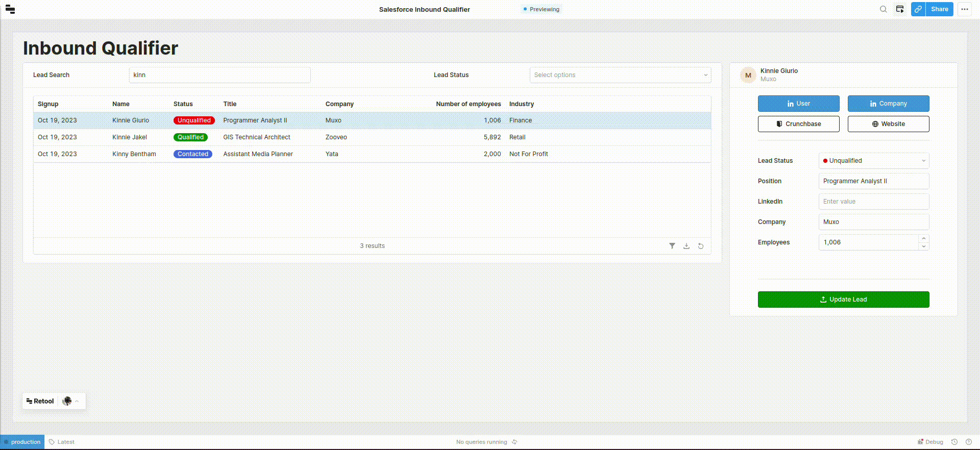
Task: Click the Finance industry cell
Action: coord(521,120)
